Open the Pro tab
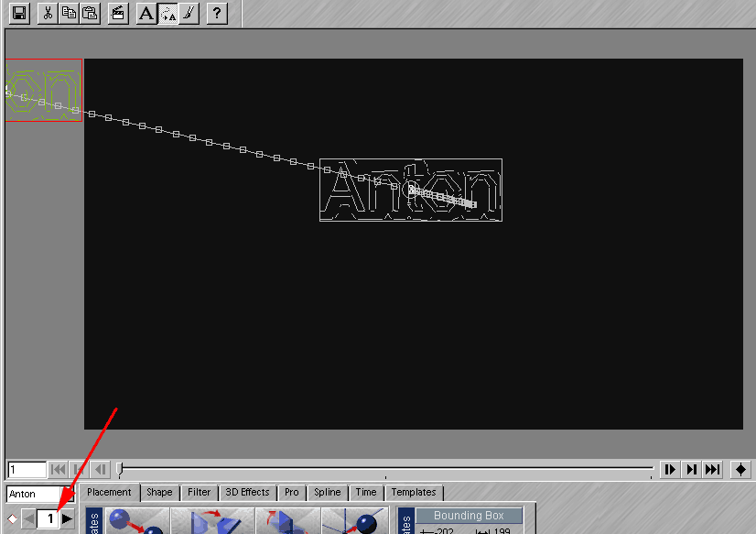Screen dimensions: 756x534 tap(292, 493)
